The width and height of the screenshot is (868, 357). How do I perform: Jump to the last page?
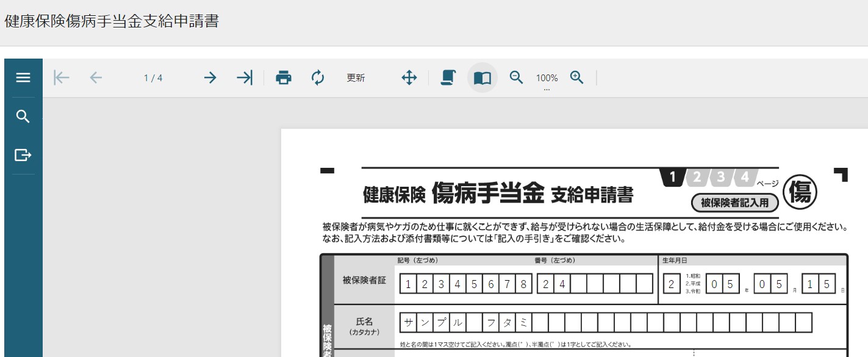pos(245,78)
